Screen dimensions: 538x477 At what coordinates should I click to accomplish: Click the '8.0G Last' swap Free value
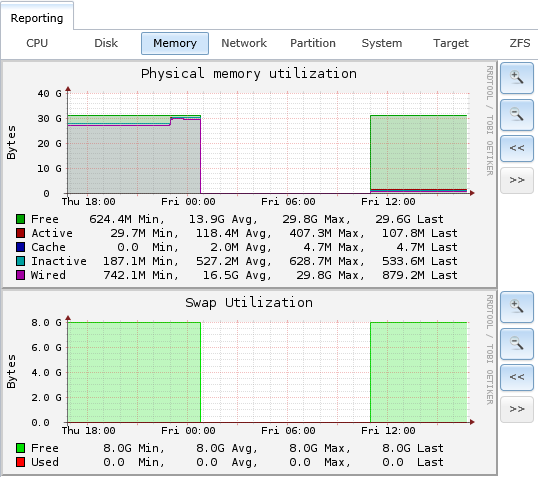[x=413, y=448]
